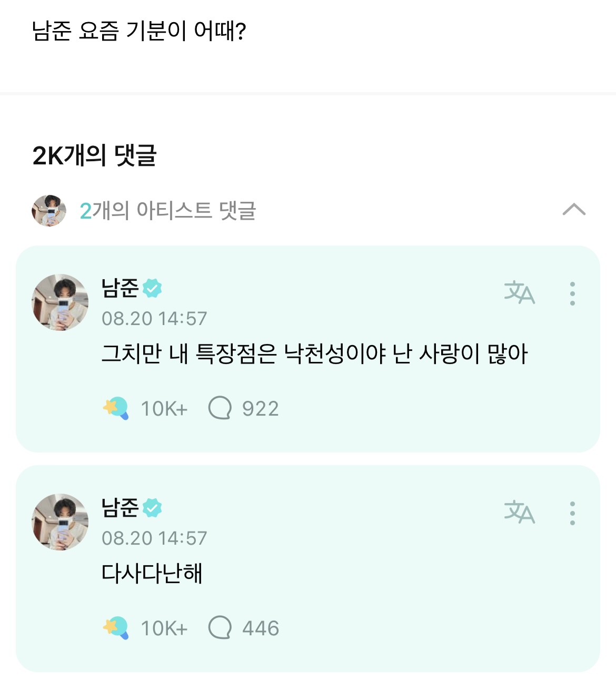
Task: Open 남준 profile name in second comment
Action: 120,507
